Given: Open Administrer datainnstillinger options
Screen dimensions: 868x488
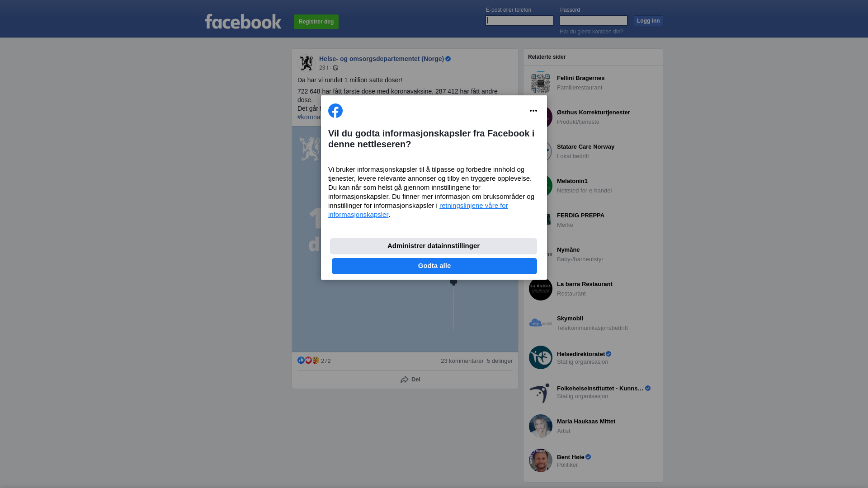Looking at the screenshot, I should 434,246.
